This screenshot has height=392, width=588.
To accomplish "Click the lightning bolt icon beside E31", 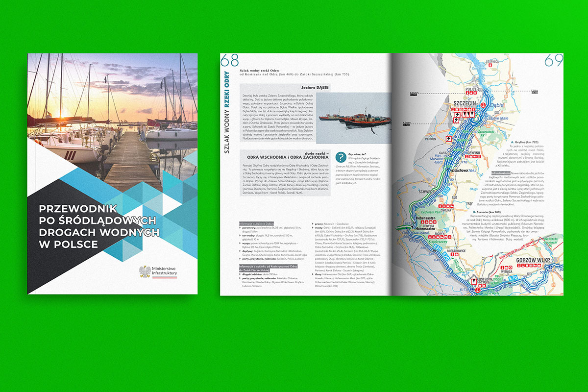I will click(x=449, y=139).
